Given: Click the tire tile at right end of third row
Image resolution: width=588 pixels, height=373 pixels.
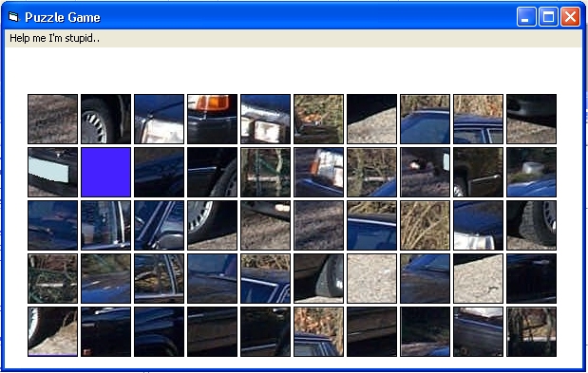Looking at the screenshot, I should click(x=531, y=226).
